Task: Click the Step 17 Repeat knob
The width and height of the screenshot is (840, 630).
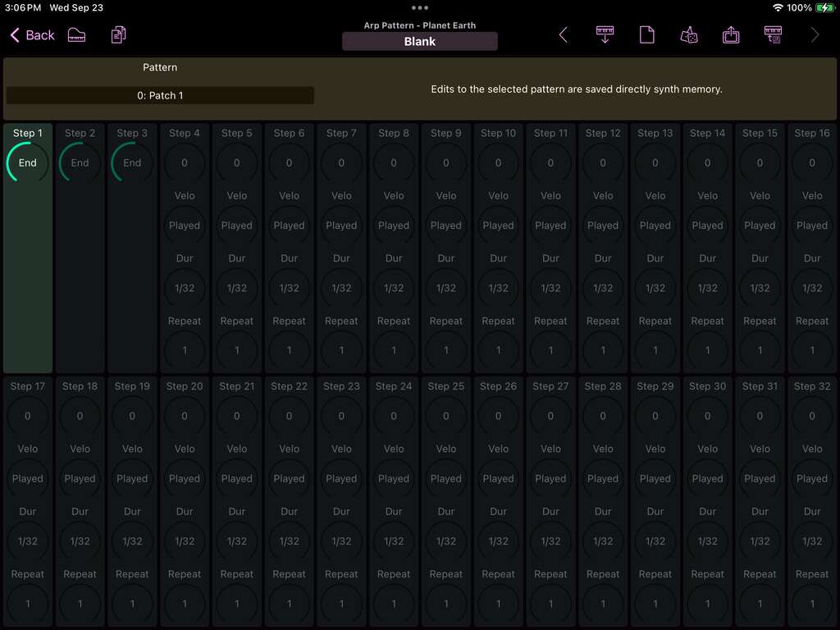Action: pyautogui.click(x=27, y=604)
